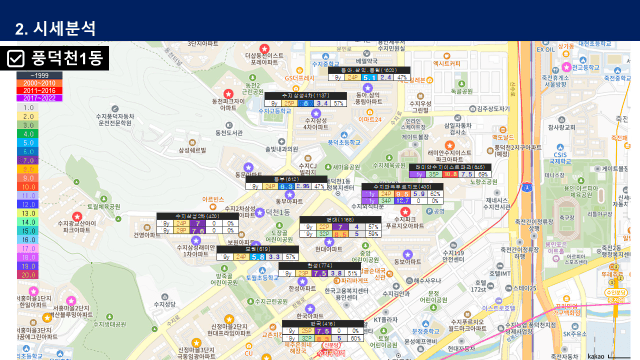Click the 13.0 yellow legend swatch
Image resolution: width=640 pixels, height=360 pixels.
28,213
